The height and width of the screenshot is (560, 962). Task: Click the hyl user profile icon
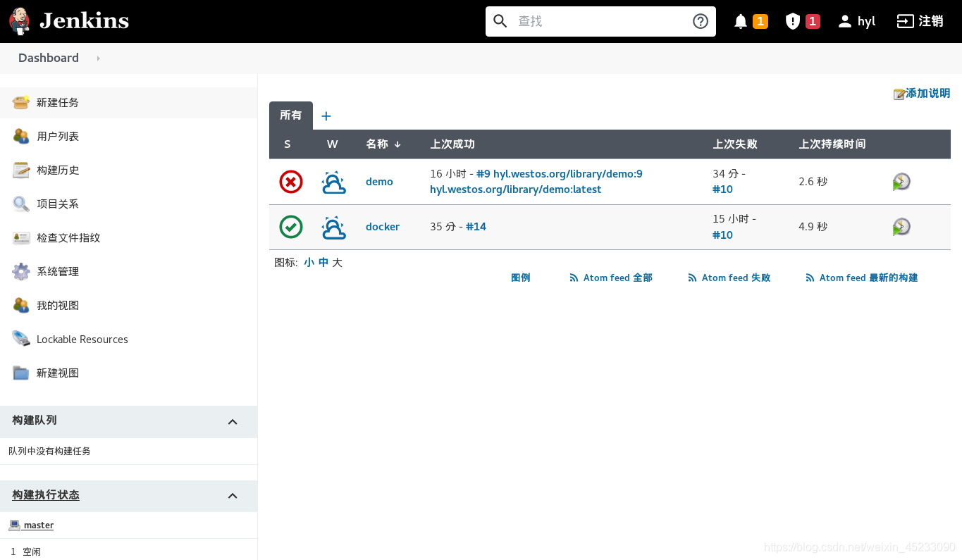pos(844,21)
